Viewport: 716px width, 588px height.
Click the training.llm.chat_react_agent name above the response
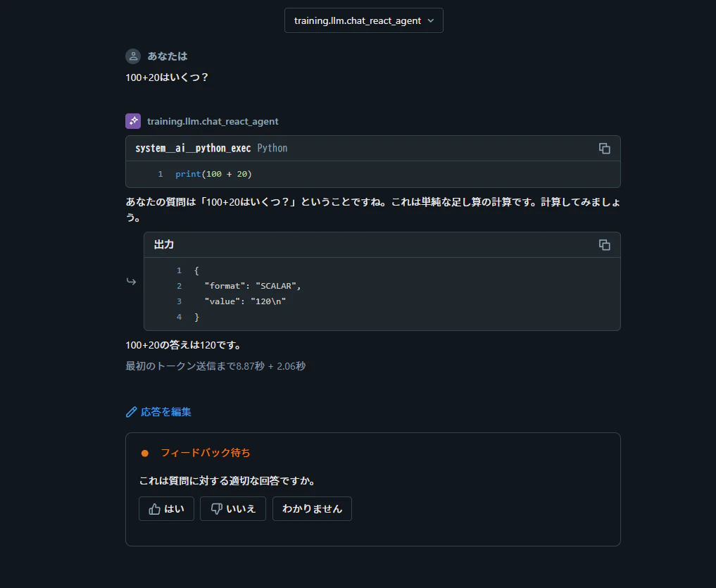click(213, 121)
